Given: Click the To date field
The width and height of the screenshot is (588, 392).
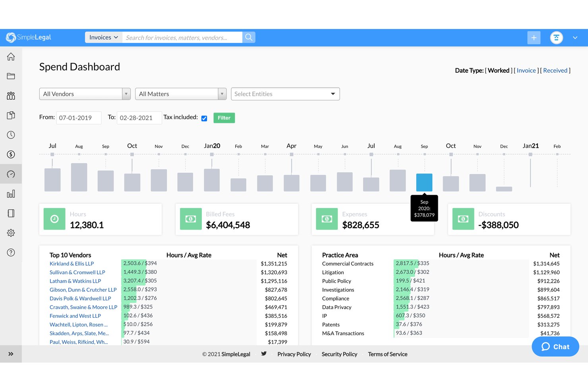Looking at the screenshot, I should coord(139,118).
